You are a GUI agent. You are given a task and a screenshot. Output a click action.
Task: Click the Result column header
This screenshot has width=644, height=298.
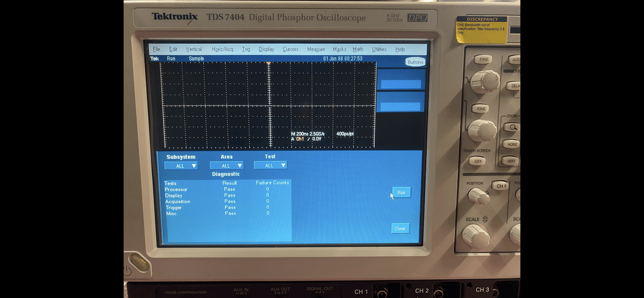tap(230, 183)
